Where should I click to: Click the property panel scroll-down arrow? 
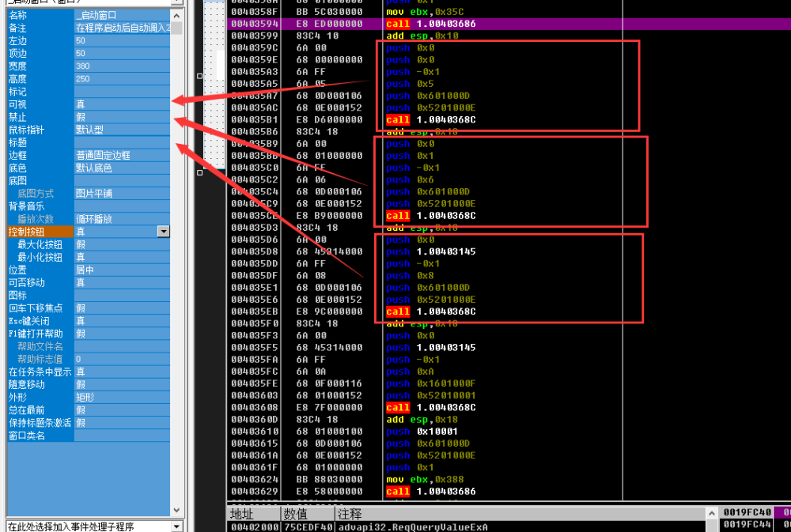point(177,511)
